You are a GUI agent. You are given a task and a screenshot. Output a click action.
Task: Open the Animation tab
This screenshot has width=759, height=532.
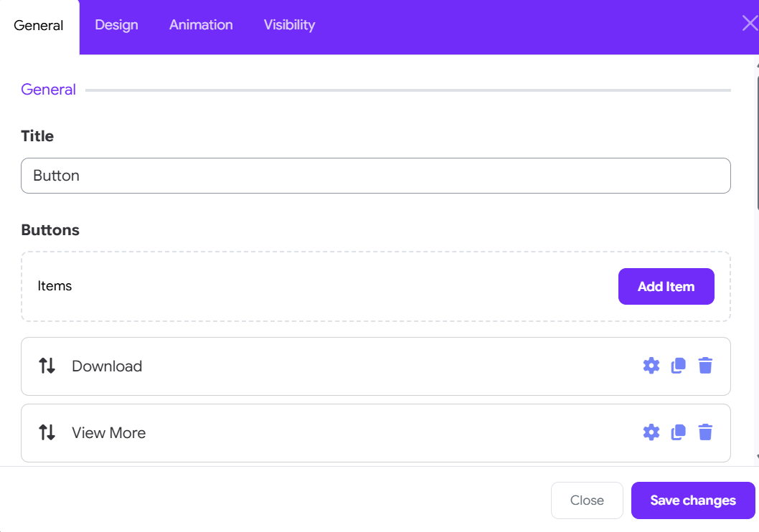[x=201, y=24]
